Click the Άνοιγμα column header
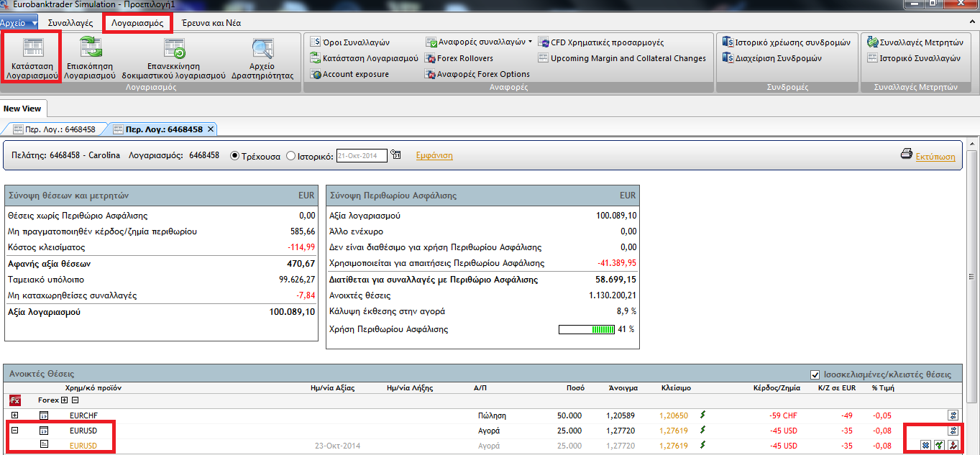Image resolution: width=980 pixels, height=455 pixels. pos(623,387)
